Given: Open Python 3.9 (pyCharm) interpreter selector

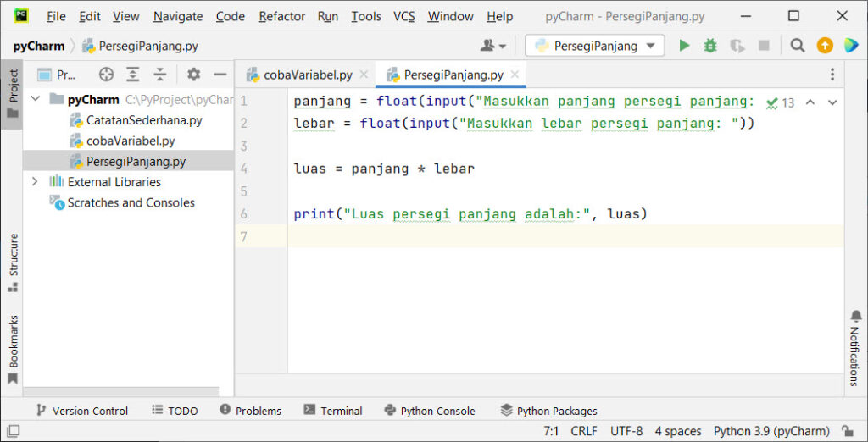Looking at the screenshot, I should click(x=771, y=431).
